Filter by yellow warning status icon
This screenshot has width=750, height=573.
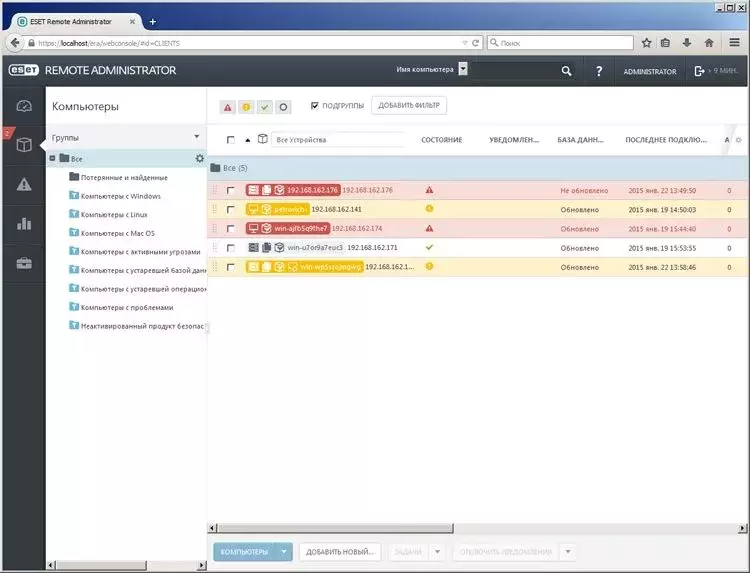click(x=246, y=107)
